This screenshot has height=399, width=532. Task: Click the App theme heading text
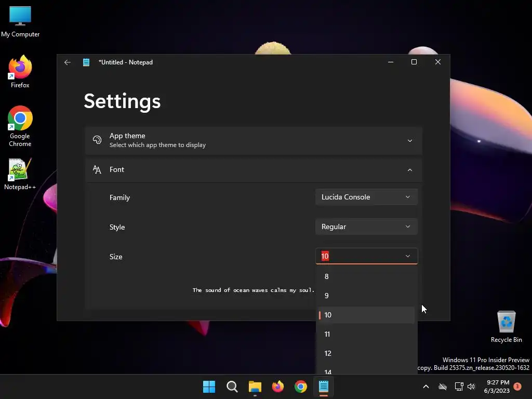[127, 136]
